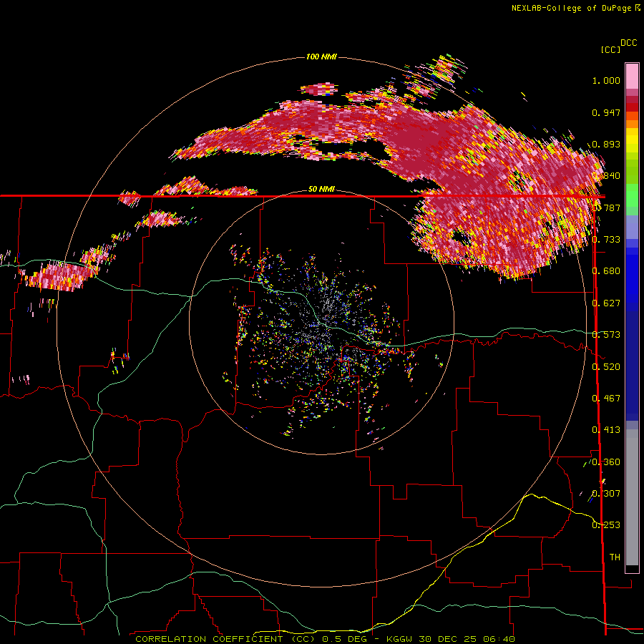Click the 0.787 legend value

coord(606,208)
